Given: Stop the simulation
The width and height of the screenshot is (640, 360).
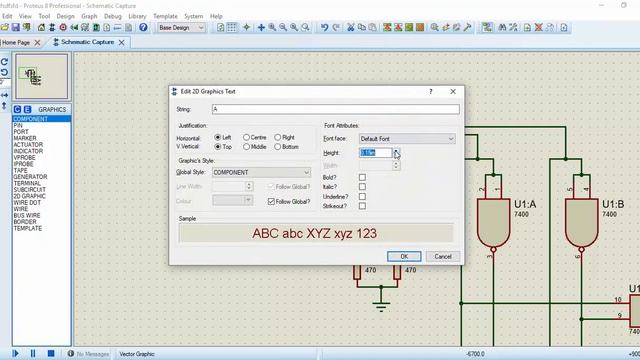Looking at the screenshot, I should [51, 353].
